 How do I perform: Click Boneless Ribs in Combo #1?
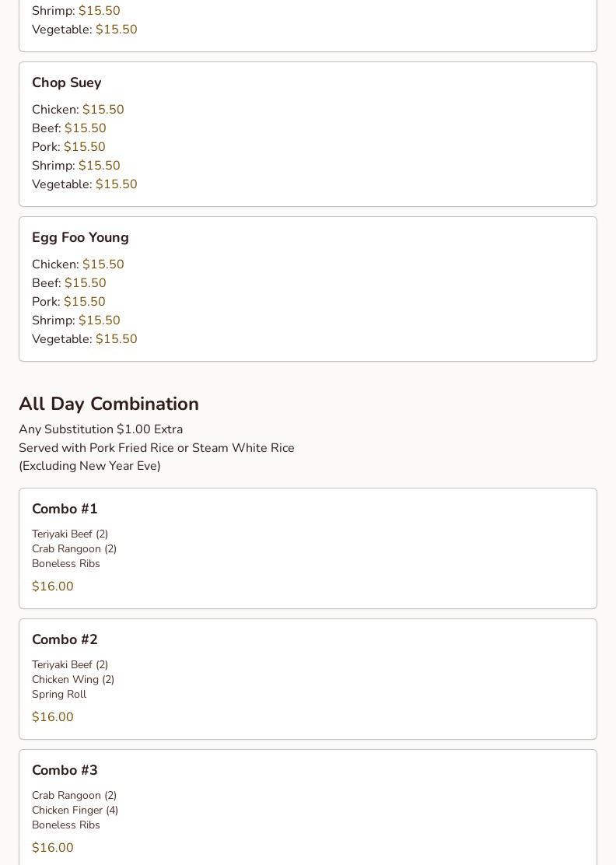(66, 563)
